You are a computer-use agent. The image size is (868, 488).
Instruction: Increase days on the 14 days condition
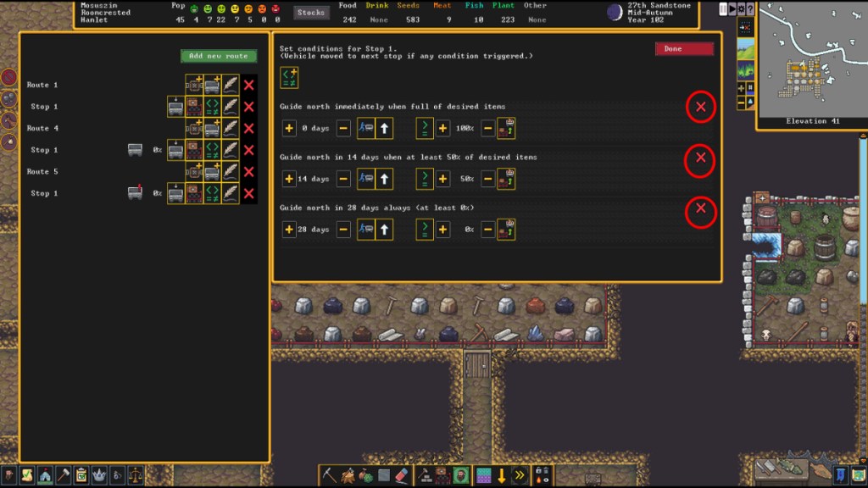pyautogui.click(x=288, y=180)
